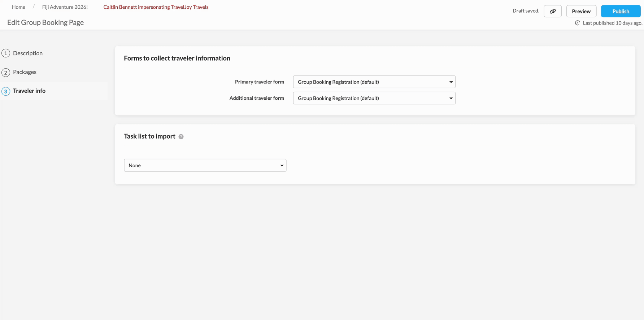
Task: Click the history icon beside Last published
Action: [577, 23]
